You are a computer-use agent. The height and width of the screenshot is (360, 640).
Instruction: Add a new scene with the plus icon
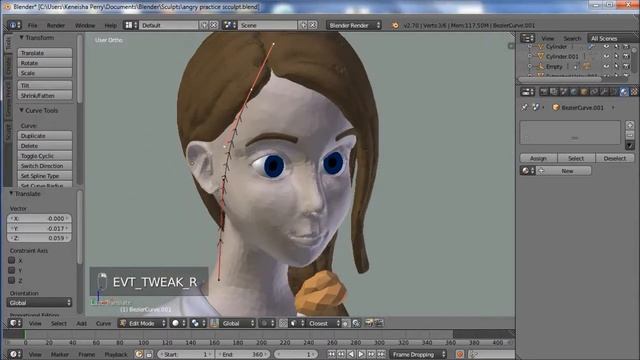point(303,25)
